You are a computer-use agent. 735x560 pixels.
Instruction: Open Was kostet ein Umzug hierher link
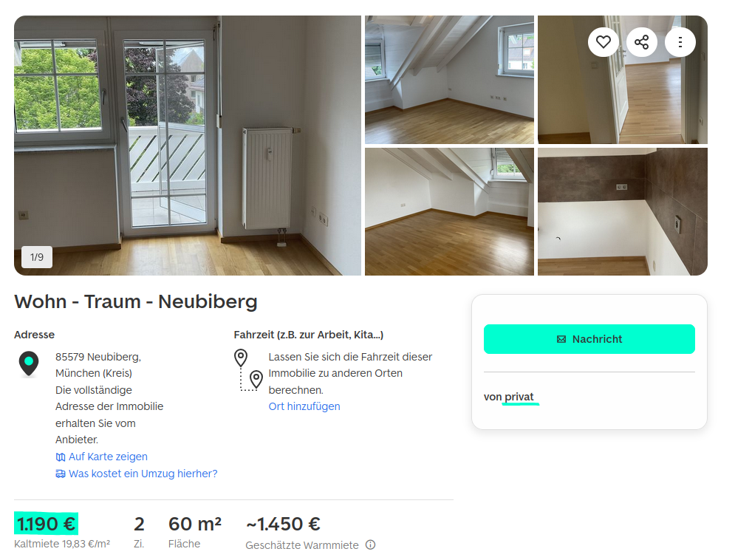[143, 474]
